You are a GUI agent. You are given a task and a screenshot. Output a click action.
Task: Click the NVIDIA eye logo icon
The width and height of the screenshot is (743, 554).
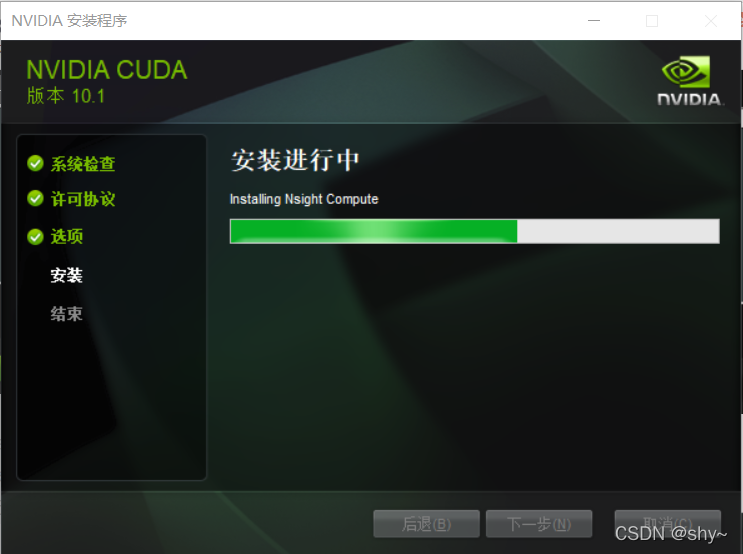point(686,72)
